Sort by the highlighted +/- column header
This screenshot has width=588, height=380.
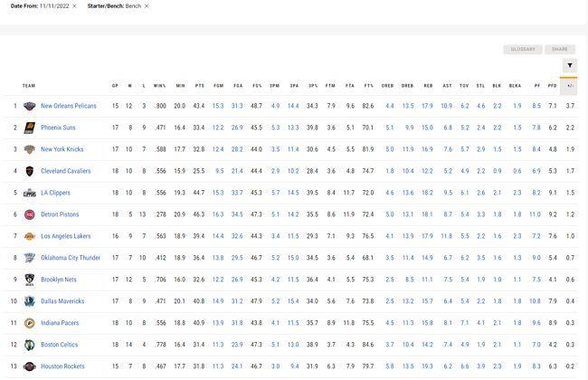[x=568, y=86]
